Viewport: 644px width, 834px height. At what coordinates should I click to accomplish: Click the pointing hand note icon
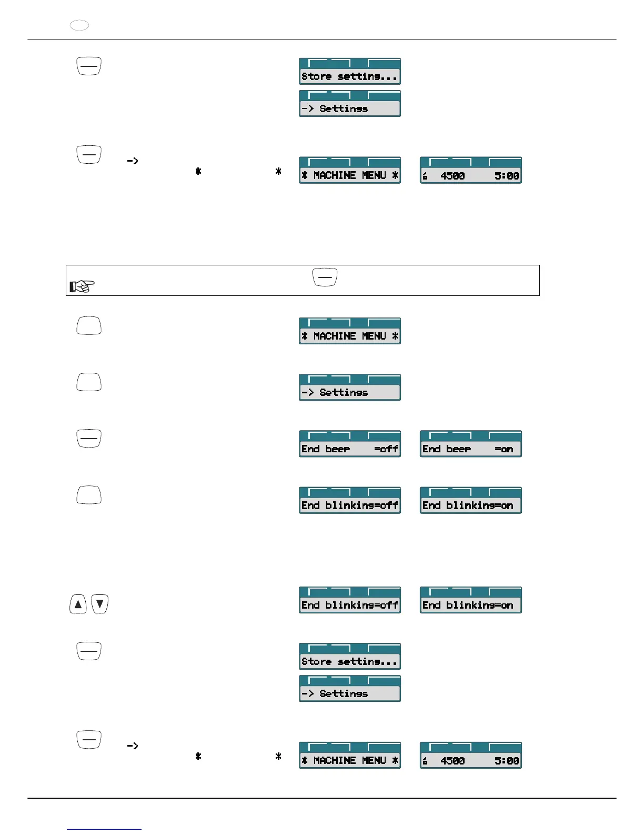[82, 286]
